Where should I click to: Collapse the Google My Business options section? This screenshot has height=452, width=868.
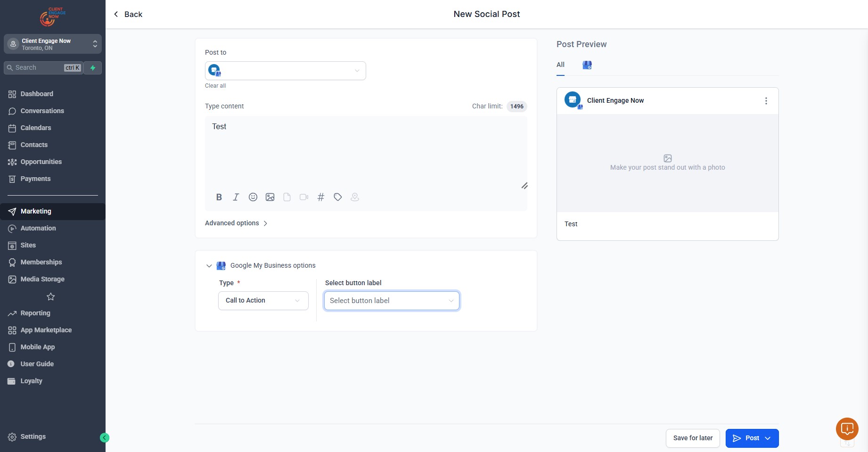pos(209,266)
